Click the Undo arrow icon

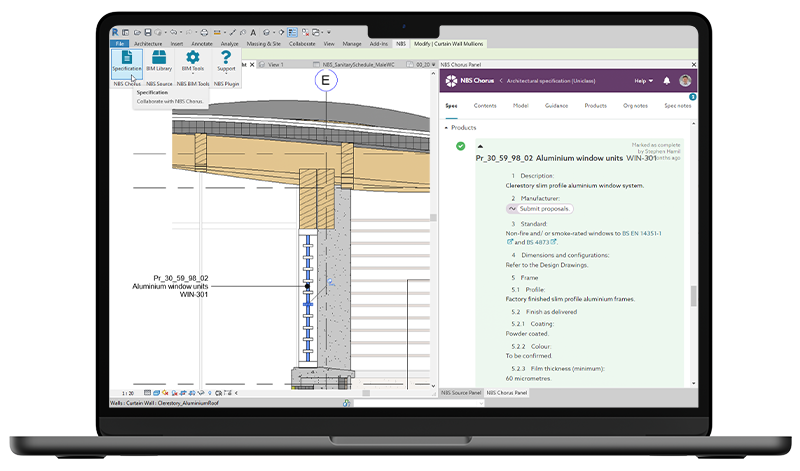(x=173, y=32)
